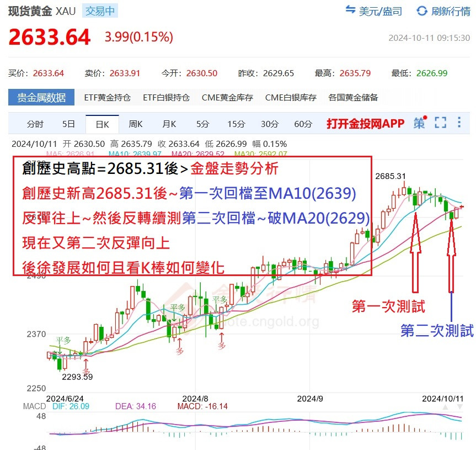The width and height of the screenshot is (476, 450).
Task: Click 2024/6/24 date axis label
Action: (65, 398)
